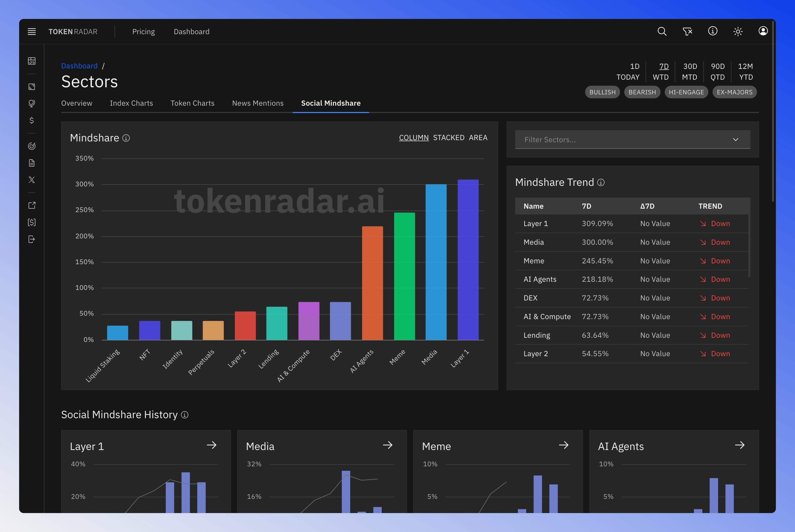795x532 pixels.
Task: Click Layer 2 value 54.55%
Action: click(595, 353)
